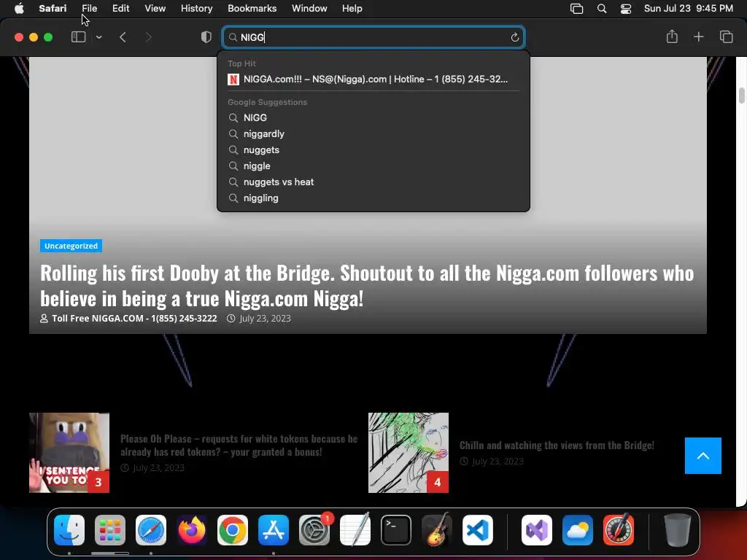The height and width of the screenshot is (560, 747).
Task: Expand the tab group dropdown chevron beside the sidebar button
Action: click(x=98, y=37)
